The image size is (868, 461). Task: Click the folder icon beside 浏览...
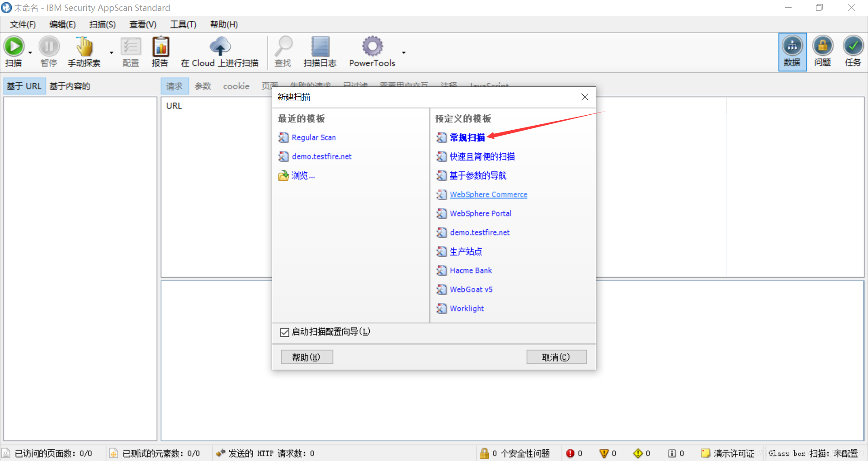tap(283, 175)
